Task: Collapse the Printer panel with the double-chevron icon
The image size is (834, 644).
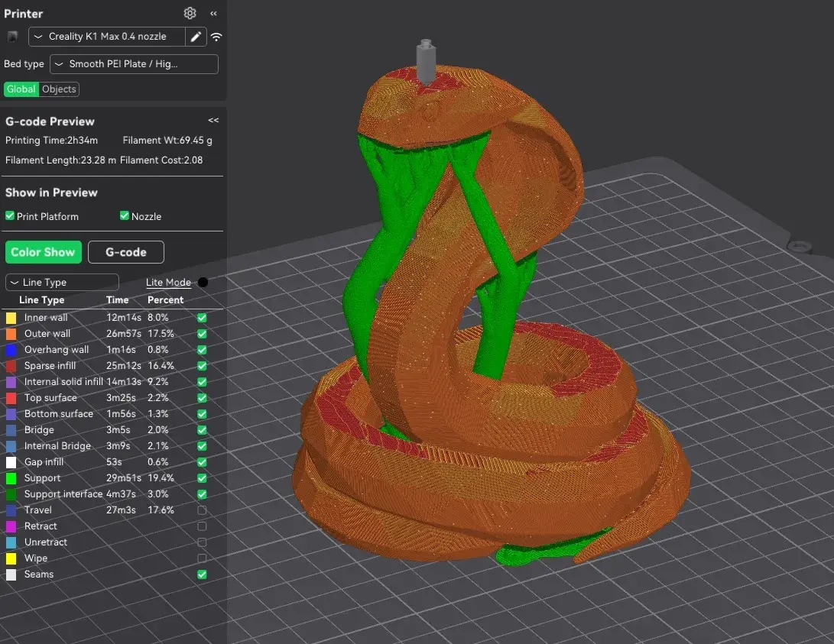Action: point(213,13)
